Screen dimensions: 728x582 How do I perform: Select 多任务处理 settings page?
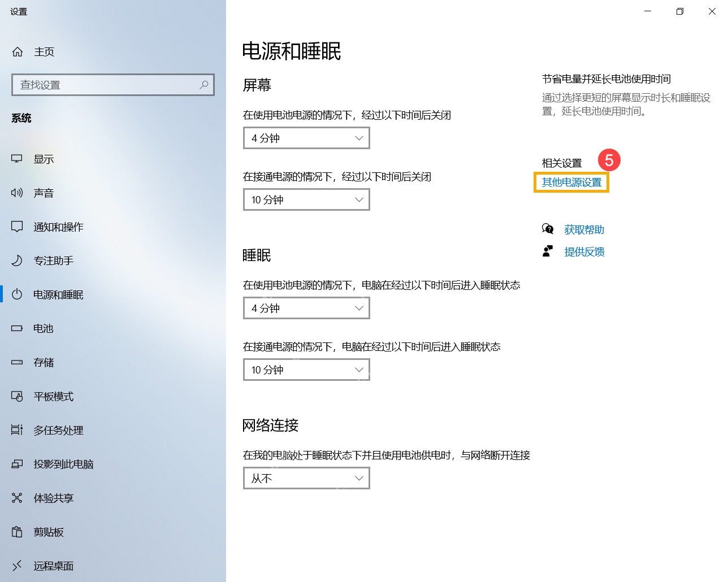(113, 431)
